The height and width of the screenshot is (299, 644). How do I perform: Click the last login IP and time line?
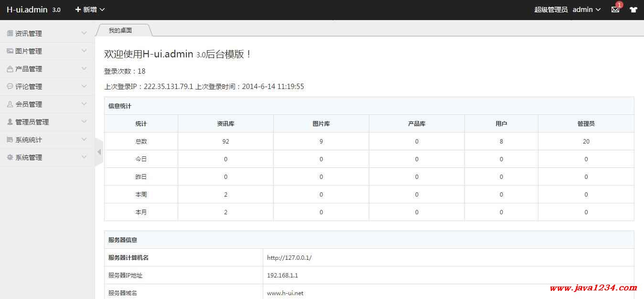click(x=204, y=87)
